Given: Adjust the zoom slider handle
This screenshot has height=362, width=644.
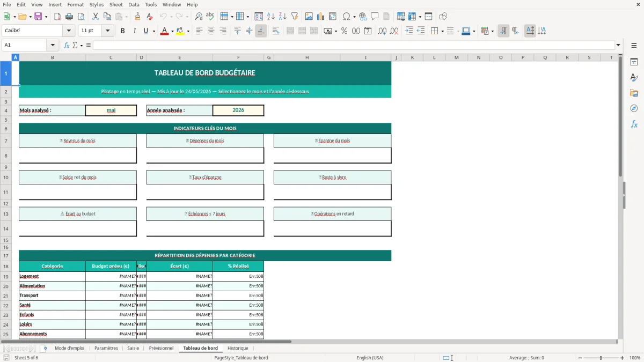Looking at the screenshot, I should pos(601,358).
